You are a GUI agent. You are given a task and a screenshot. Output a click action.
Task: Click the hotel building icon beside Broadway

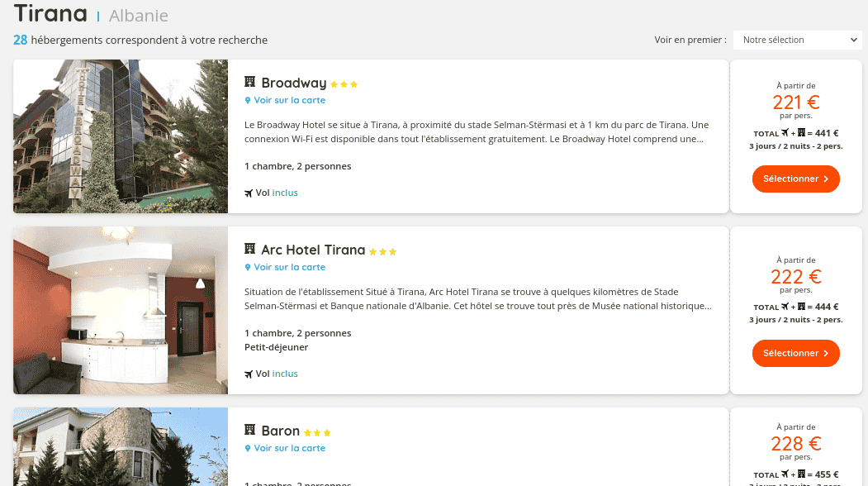[x=249, y=83]
